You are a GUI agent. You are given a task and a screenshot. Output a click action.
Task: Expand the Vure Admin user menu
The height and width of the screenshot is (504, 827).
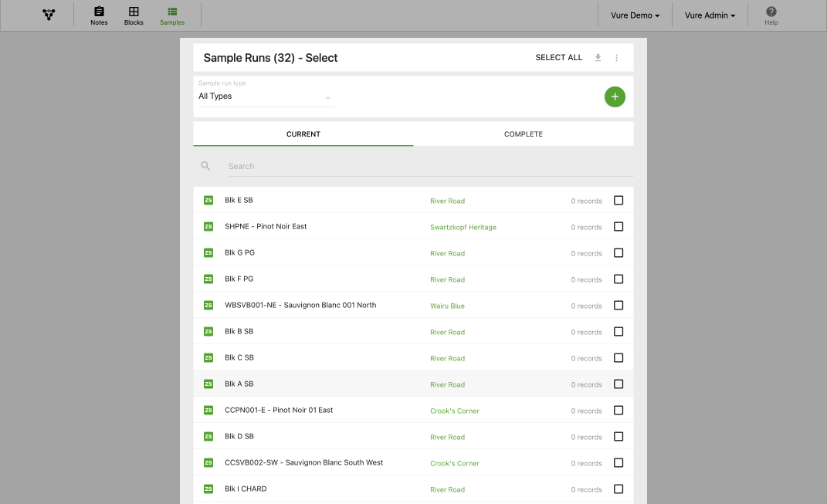click(710, 15)
